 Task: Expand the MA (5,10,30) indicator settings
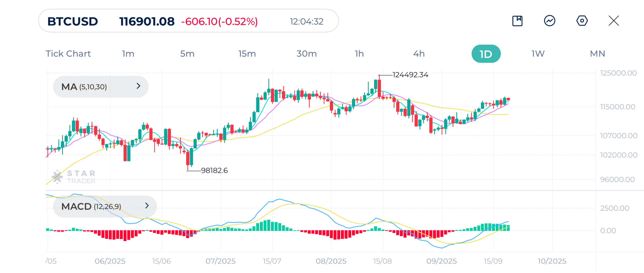pos(100,86)
